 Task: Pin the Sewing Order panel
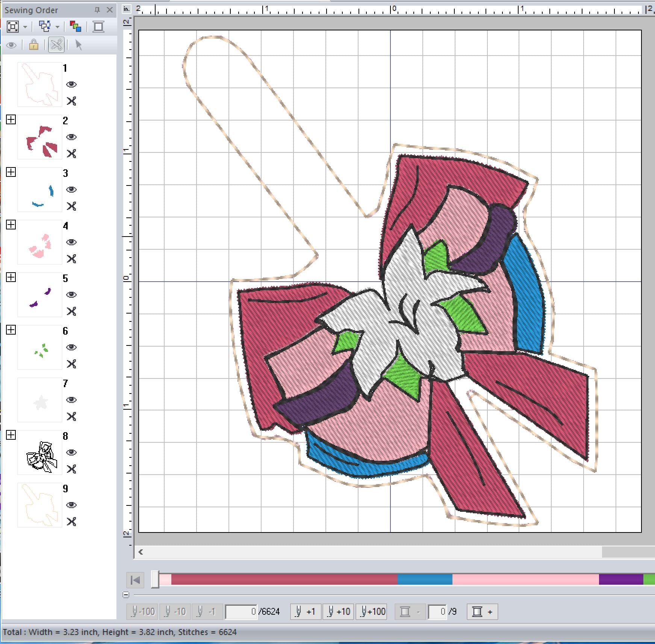pos(97,10)
